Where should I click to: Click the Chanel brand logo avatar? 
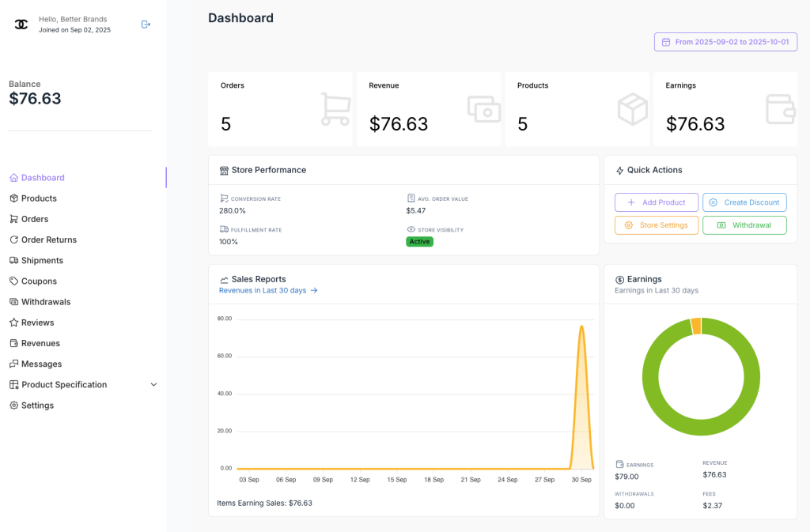tap(21, 25)
